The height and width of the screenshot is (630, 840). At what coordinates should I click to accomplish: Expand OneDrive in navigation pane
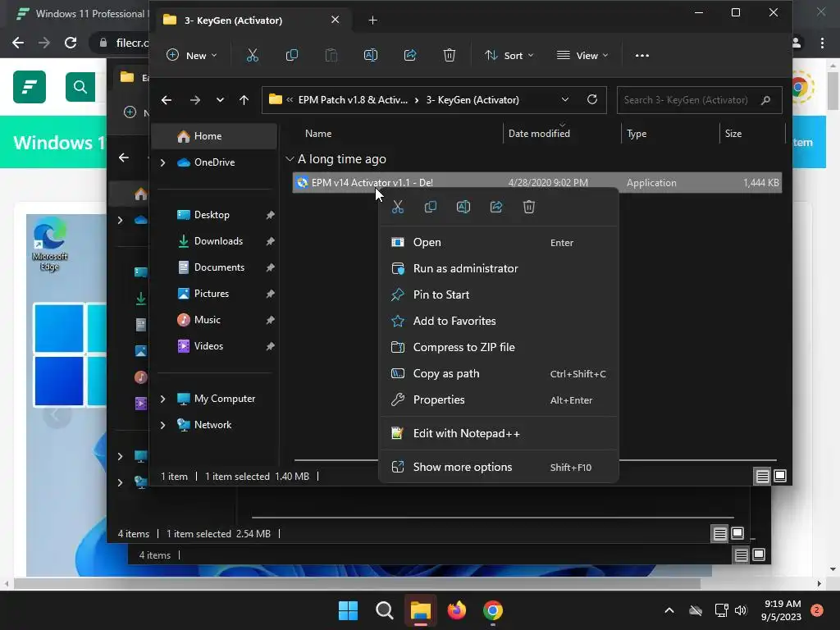click(163, 162)
